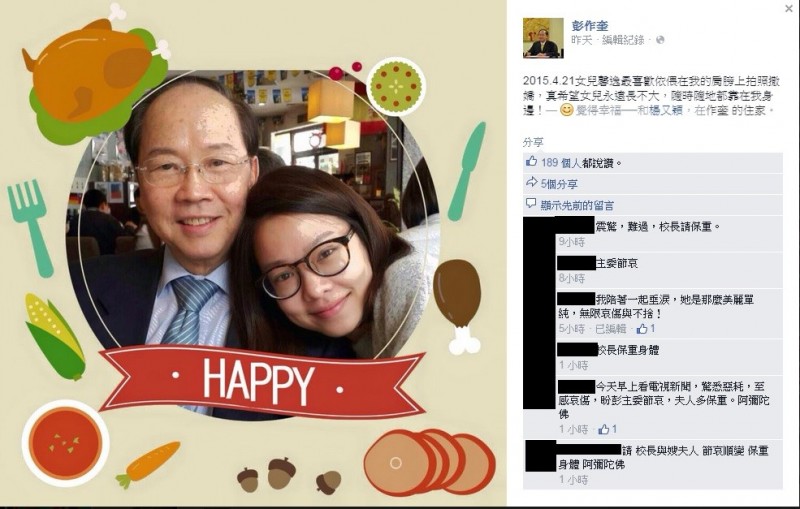Open the poster's profile picture thumbnail

[x=543, y=38]
